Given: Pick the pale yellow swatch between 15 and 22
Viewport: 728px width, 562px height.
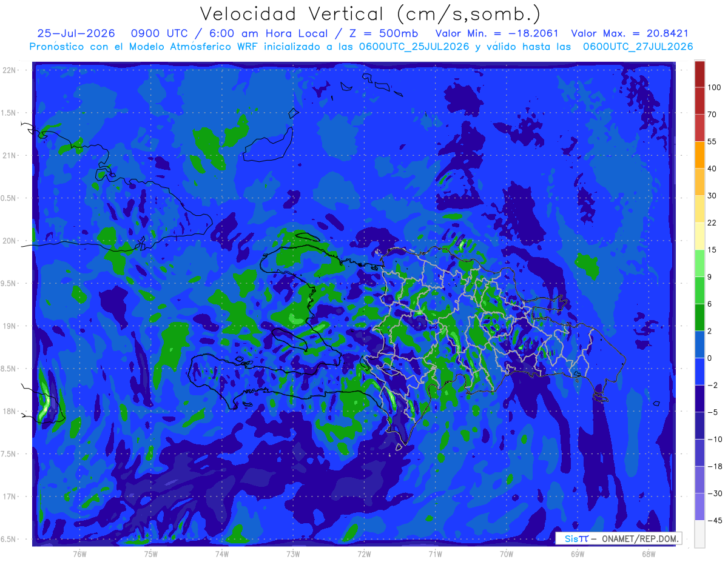Looking at the screenshot, I should [x=699, y=236].
